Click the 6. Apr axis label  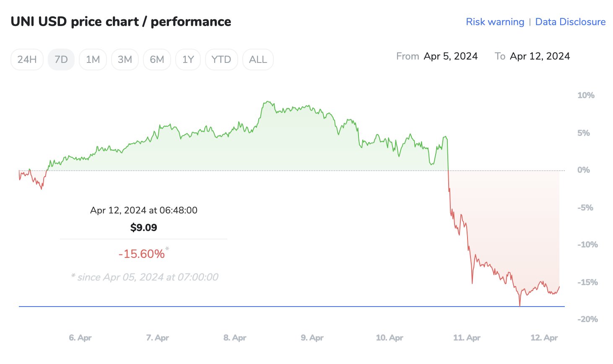click(80, 338)
